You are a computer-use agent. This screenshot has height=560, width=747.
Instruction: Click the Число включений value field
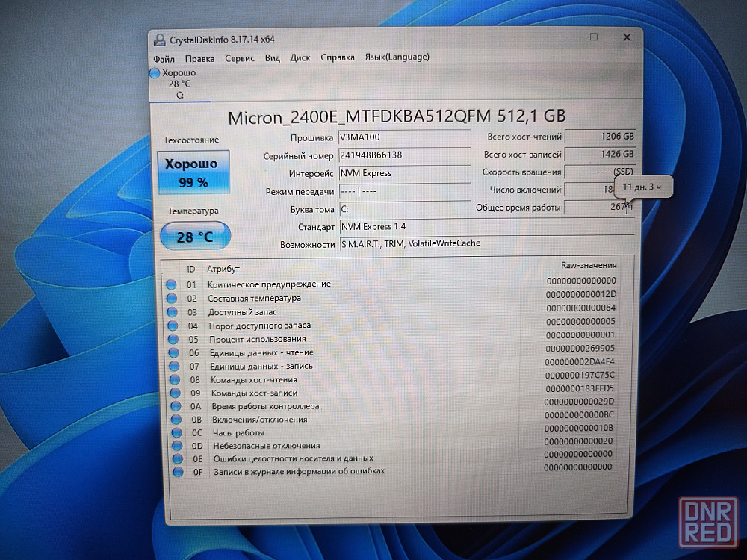(590, 189)
